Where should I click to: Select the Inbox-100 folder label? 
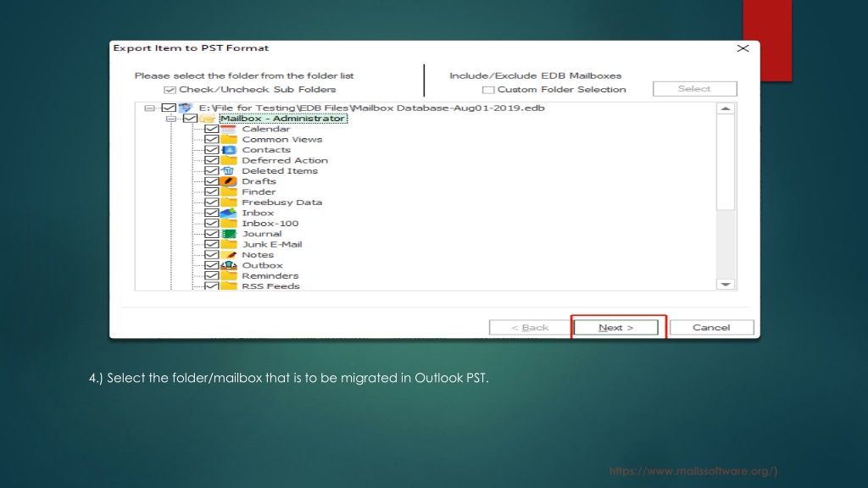270,224
